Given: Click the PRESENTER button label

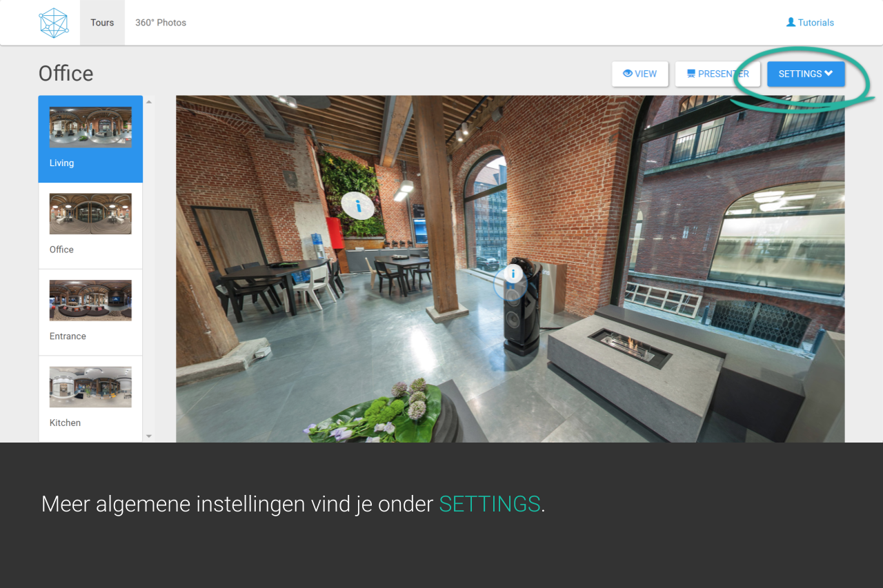Looking at the screenshot, I should pos(723,74).
